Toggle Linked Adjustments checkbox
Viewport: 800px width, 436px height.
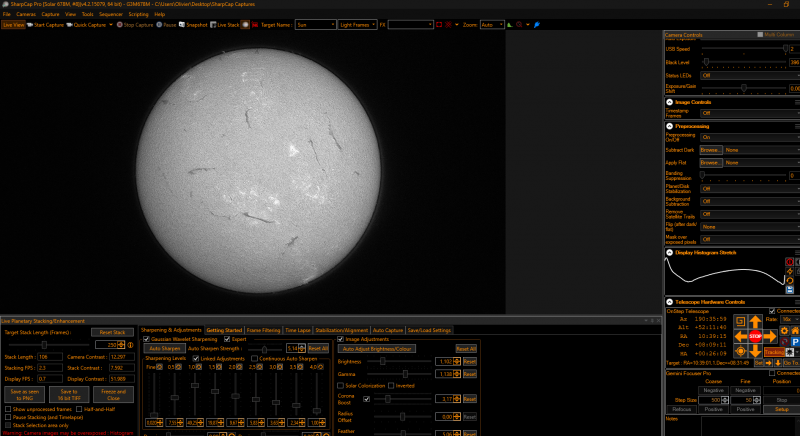click(x=195, y=358)
